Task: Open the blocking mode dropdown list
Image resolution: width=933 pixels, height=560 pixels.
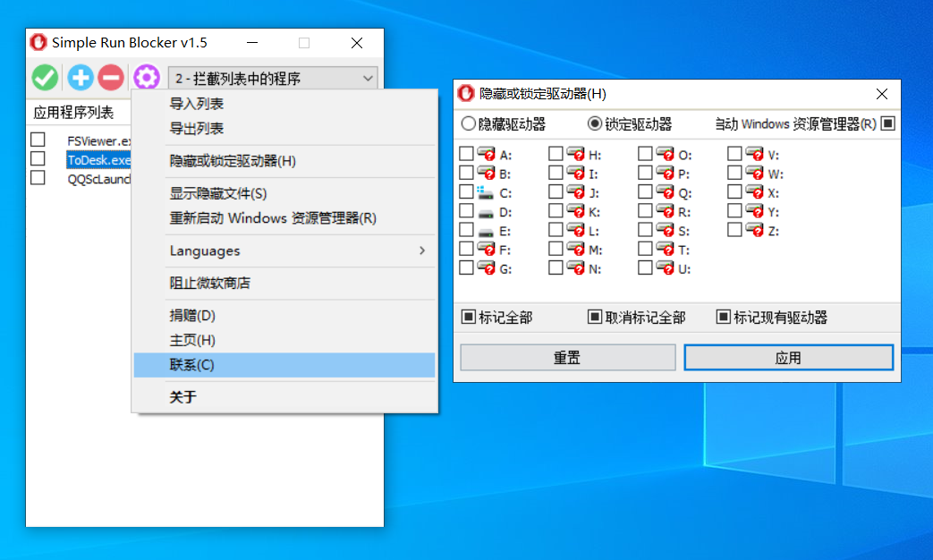Action: coord(273,79)
